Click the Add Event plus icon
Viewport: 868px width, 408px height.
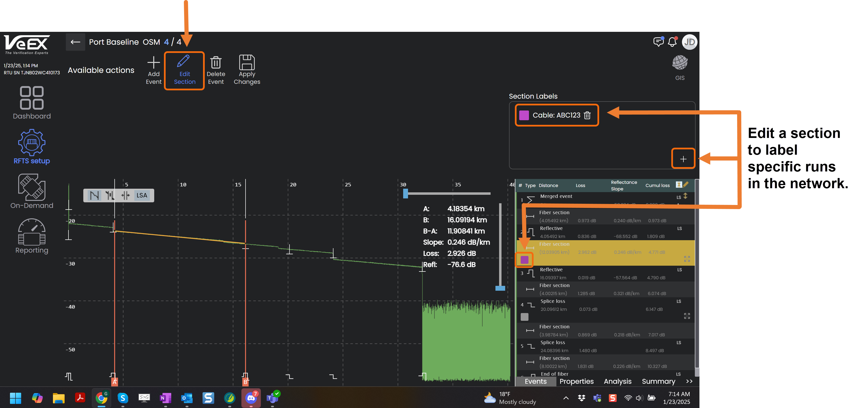[x=153, y=62]
